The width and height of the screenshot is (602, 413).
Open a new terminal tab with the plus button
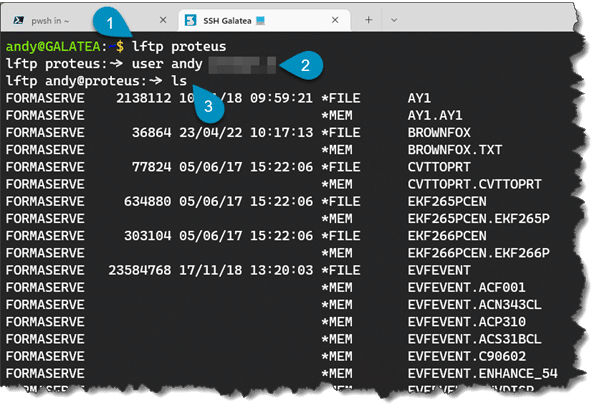coord(368,20)
